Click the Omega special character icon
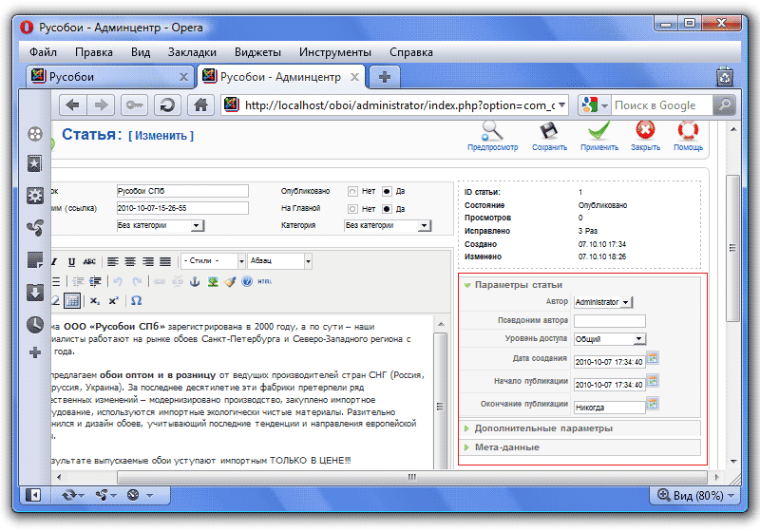This screenshot has width=760, height=532. pyautogui.click(x=136, y=300)
